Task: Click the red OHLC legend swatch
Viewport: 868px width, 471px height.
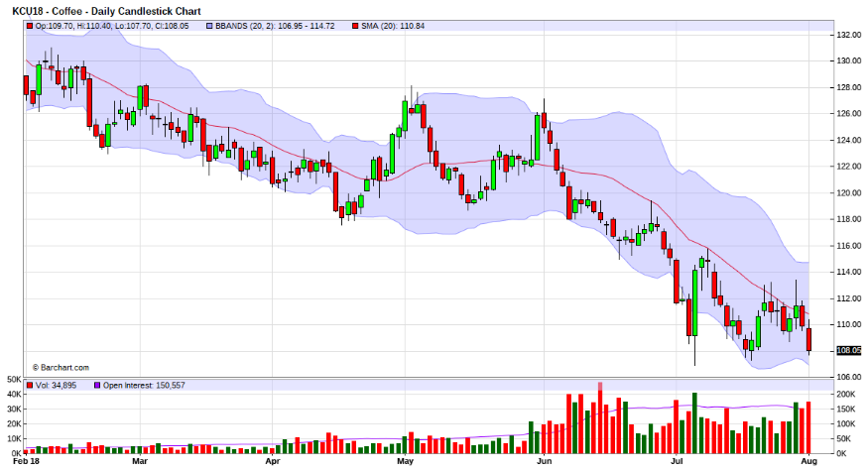Action: (30, 26)
